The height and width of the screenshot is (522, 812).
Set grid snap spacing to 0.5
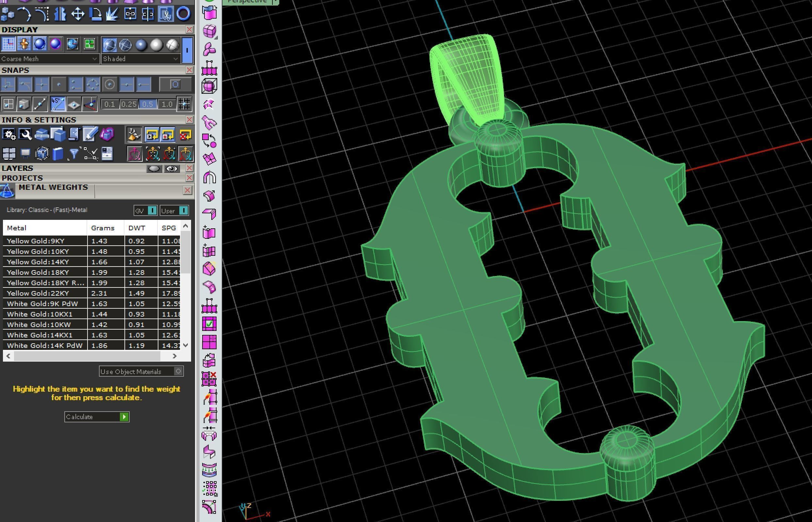click(x=147, y=104)
